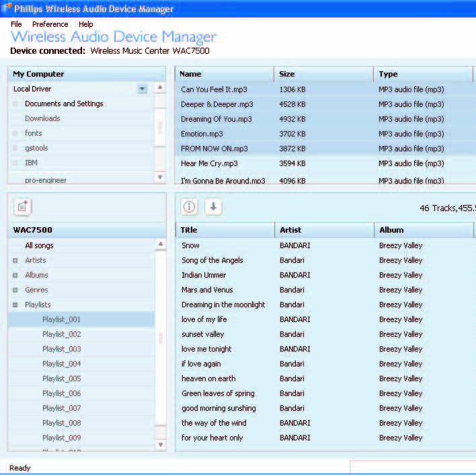Sort tracks by the Artist column header
The image size is (476, 476).
(x=325, y=230)
